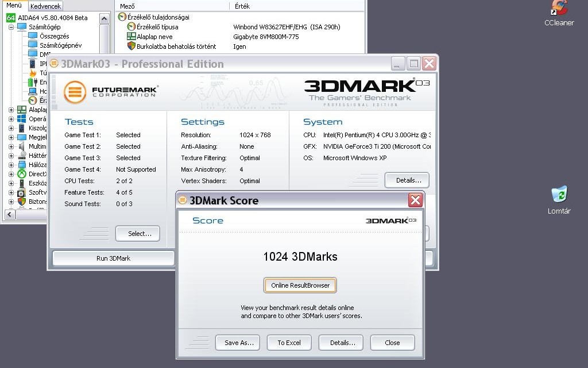Click the Háttértár storage icon in tree
588x368 pixels.
tap(22, 156)
